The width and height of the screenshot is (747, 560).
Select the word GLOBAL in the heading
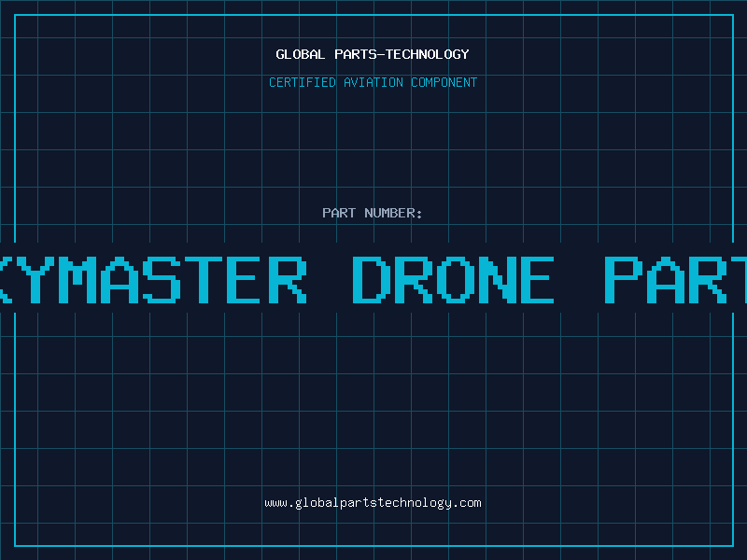[300, 54]
